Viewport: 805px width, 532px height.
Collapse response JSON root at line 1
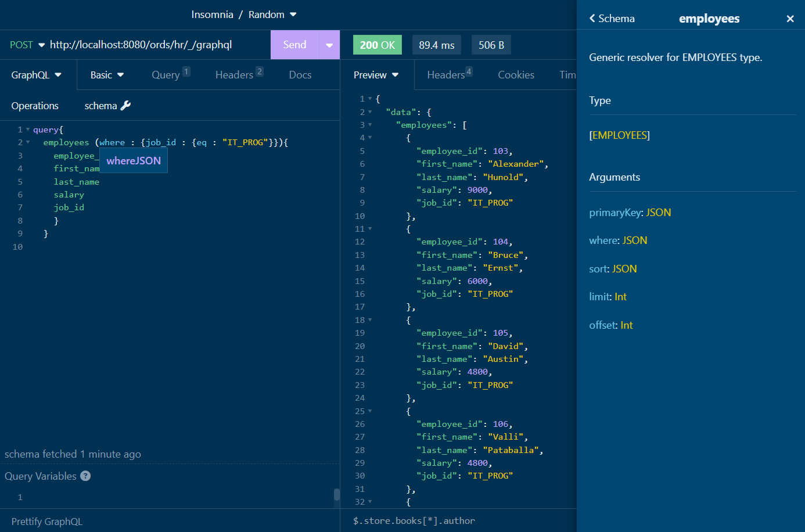coord(370,99)
